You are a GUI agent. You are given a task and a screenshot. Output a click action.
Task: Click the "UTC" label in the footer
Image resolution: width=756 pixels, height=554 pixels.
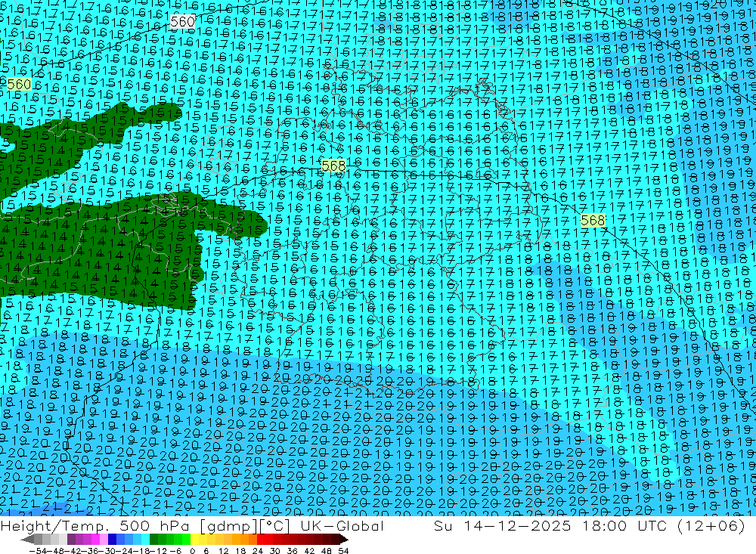pyautogui.click(x=653, y=526)
